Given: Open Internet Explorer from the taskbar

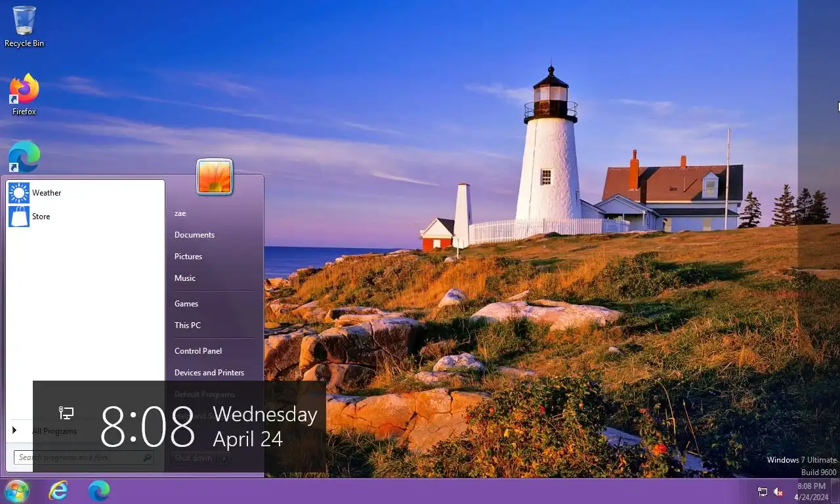Looking at the screenshot, I should tap(58, 491).
